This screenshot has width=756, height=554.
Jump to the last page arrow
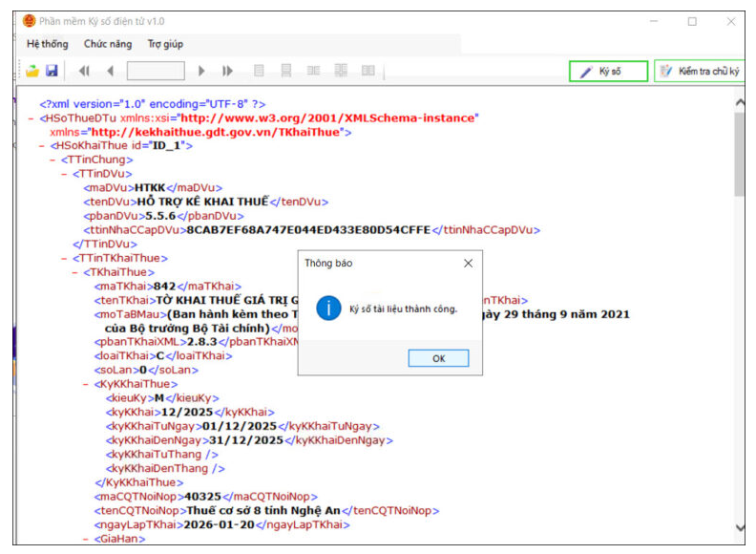(227, 71)
